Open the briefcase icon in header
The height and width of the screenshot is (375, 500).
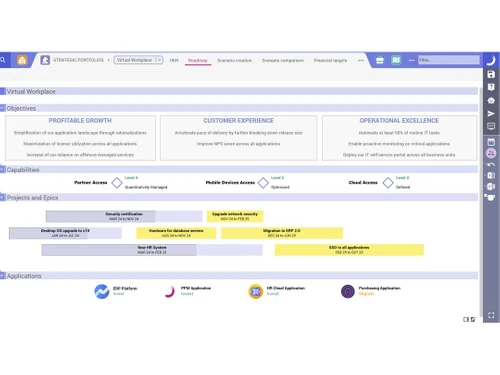pyautogui.click(x=380, y=60)
